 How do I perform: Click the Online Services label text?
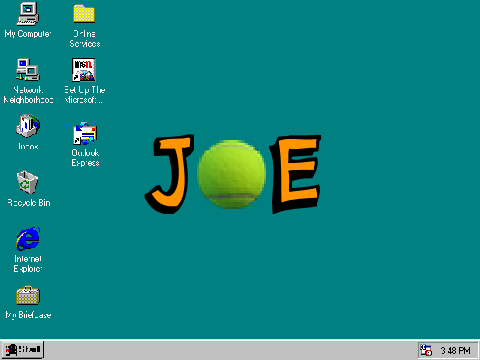point(85,39)
